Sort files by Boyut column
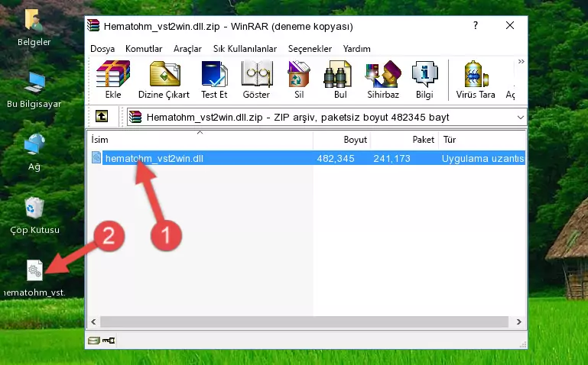The height and width of the screenshot is (365, 588). [x=342, y=140]
